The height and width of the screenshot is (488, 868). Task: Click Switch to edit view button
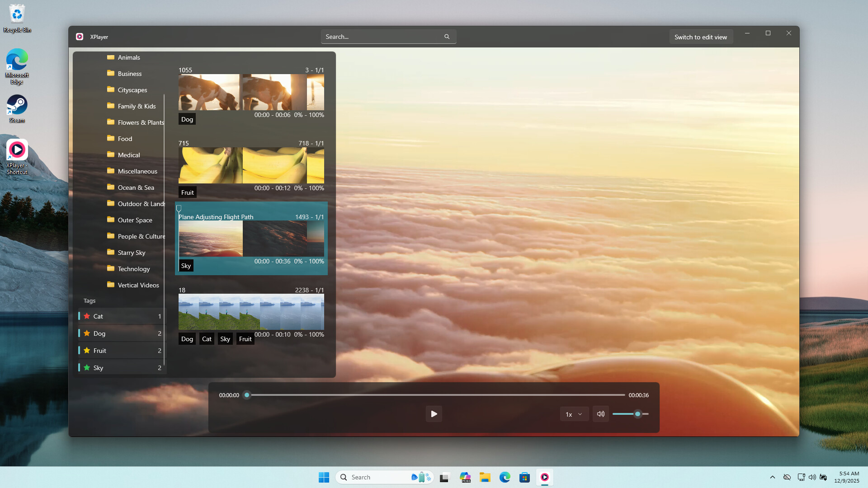(700, 37)
